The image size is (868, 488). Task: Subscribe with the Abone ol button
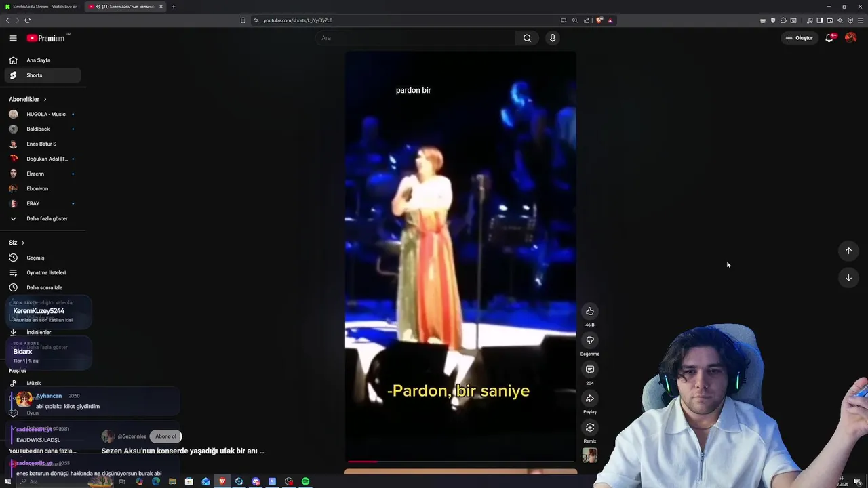tap(166, 436)
